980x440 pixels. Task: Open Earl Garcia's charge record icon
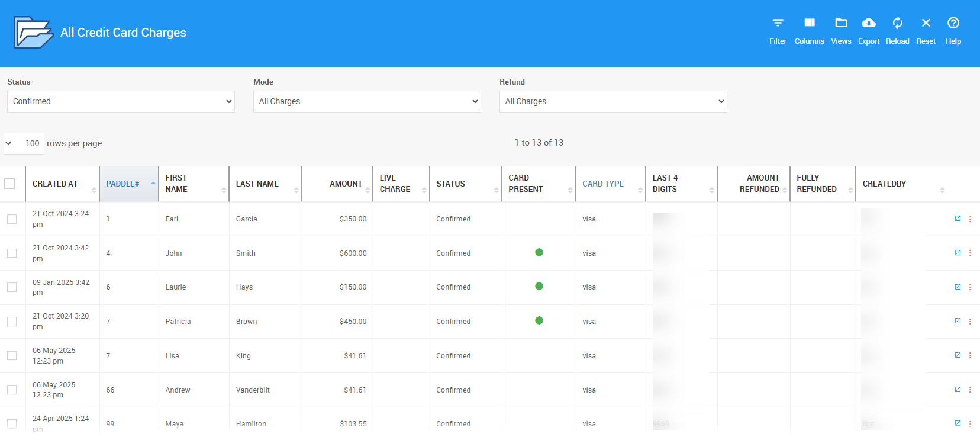coord(958,219)
